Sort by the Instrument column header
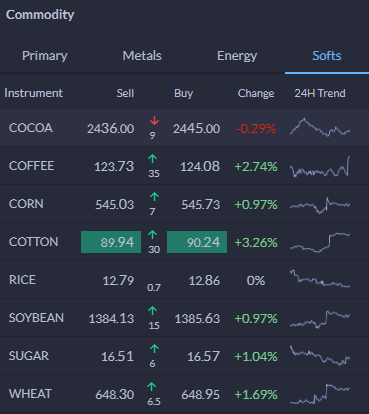This screenshot has width=369, height=414. click(34, 93)
